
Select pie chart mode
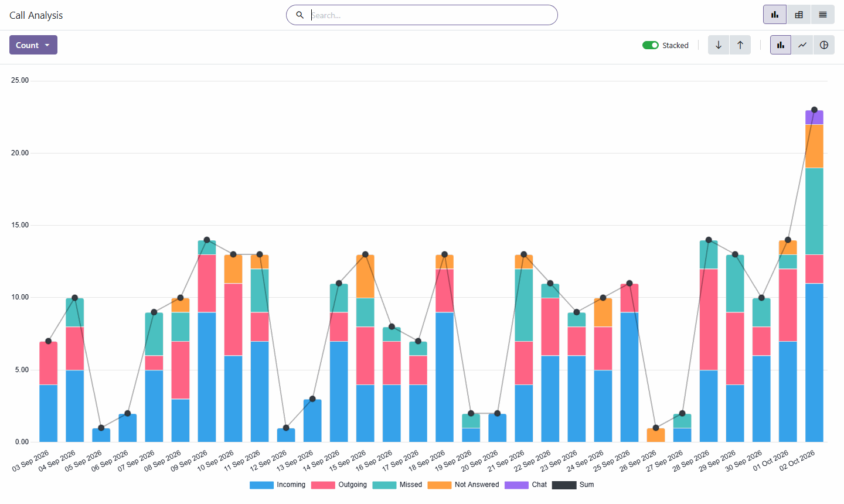pyautogui.click(x=824, y=45)
